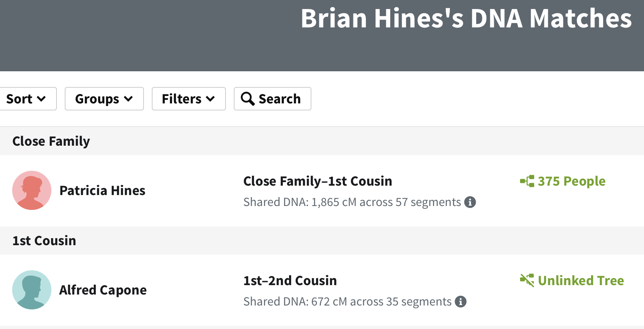Open the Sort dropdown
Screen dimensions: 644x329
click(26, 99)
